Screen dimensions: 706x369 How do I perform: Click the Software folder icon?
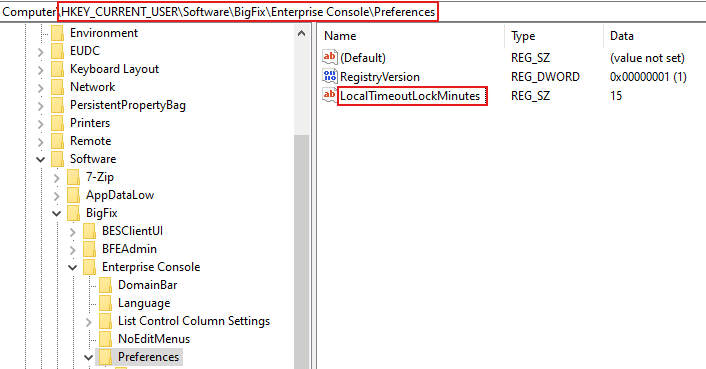coord(57,159)
